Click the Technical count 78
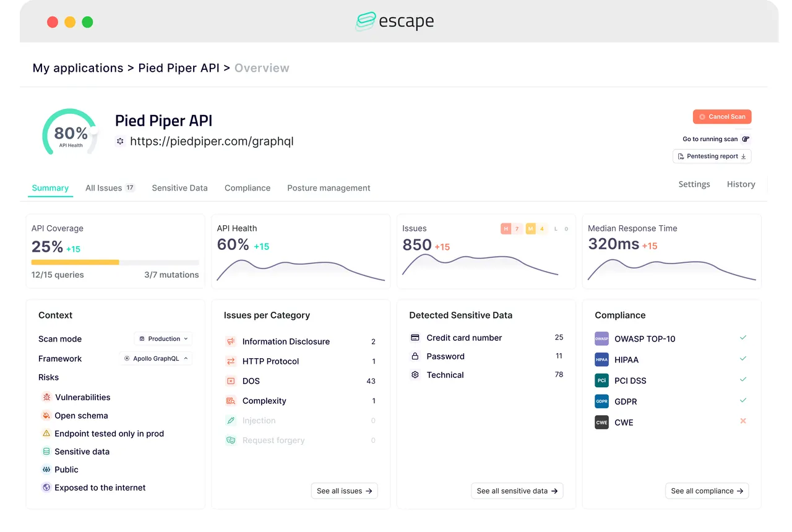Screen dimensions: 792x532 (559, 375)
